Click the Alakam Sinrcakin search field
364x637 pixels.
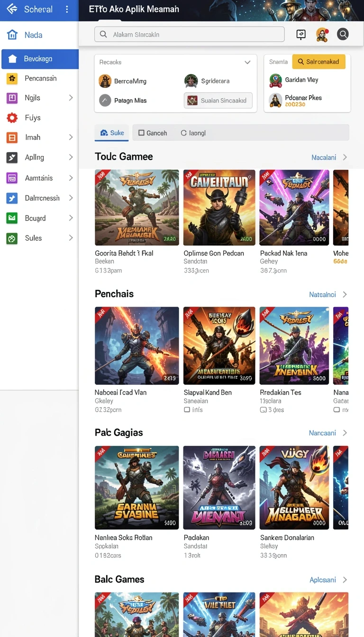[190, 34]
